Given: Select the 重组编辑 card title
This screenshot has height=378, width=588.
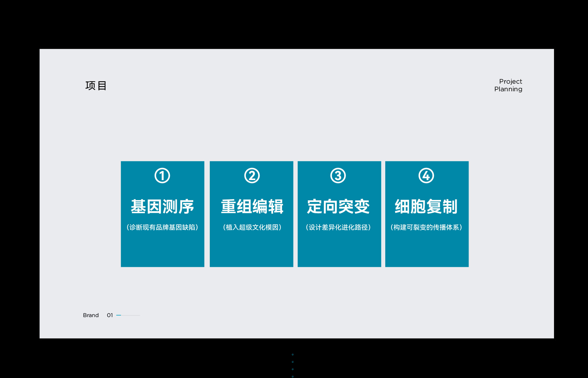Looking at the screenshot, I should tap(252, 206).
